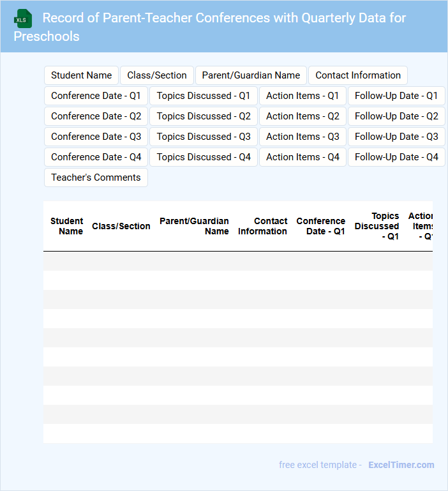448x491 pixels.
Task: Select the Class/Section tag
Action: click(x=157, y=75)
